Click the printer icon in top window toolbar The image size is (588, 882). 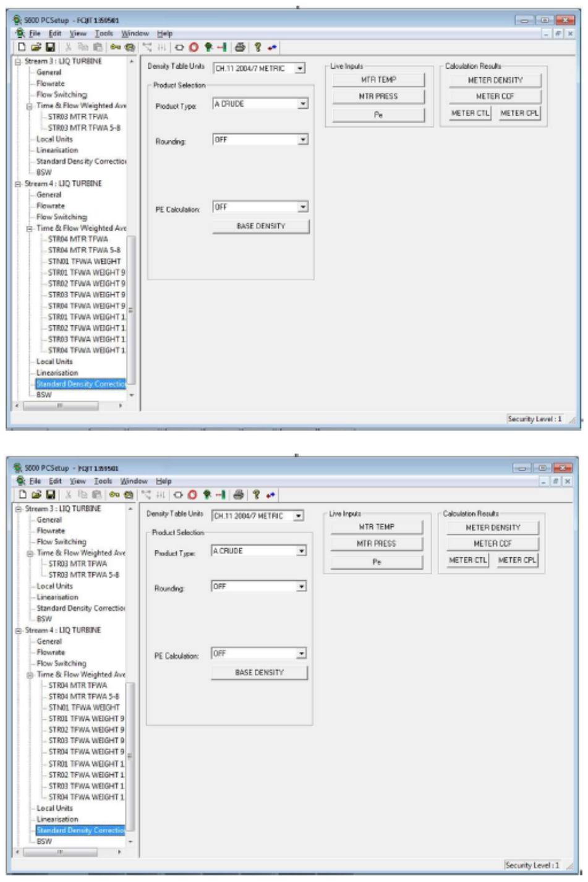point(240,47)
